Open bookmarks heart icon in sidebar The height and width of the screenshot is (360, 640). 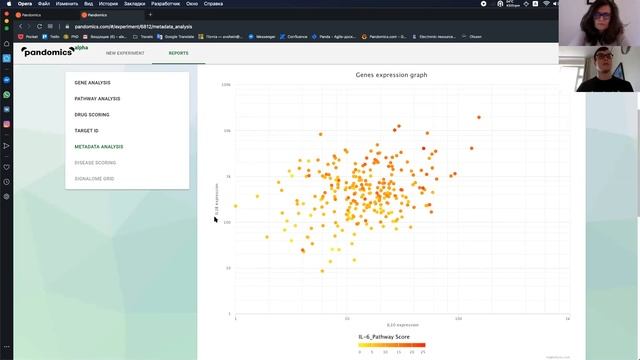[7, 167]
